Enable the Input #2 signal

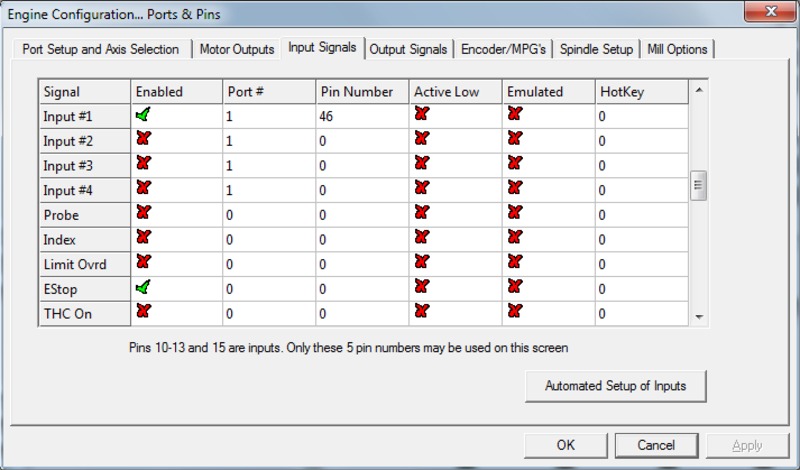coord(143,140)
